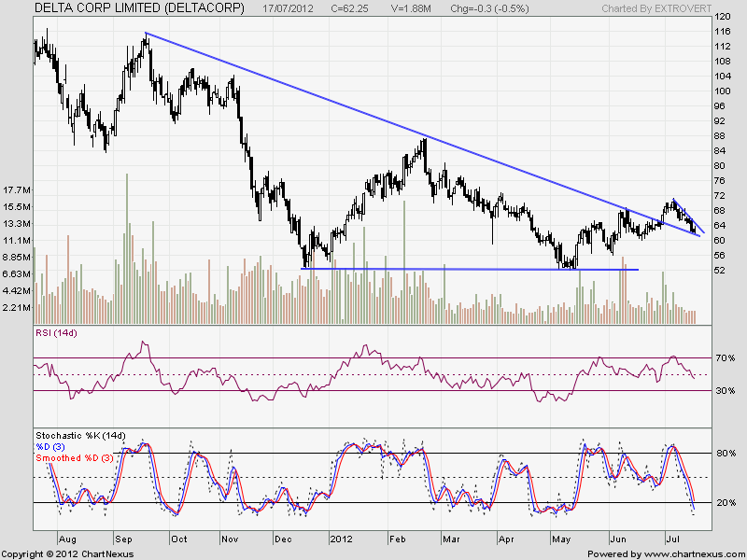Click the horizontal blue support line near 52

tap(467, 269)
